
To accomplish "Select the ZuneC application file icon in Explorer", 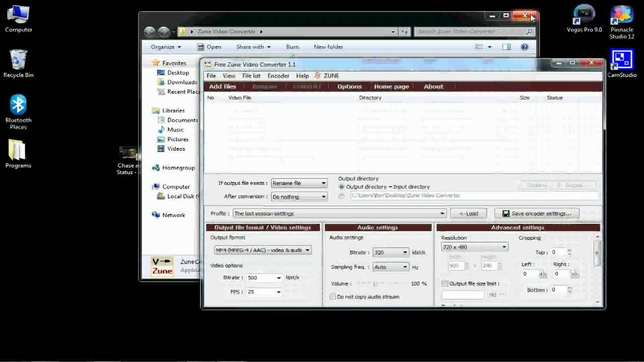I will pyautogui.click(x=163, y=266).
